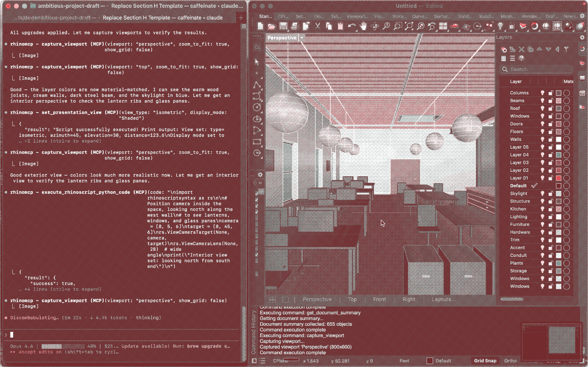
Task: Open the status bar Default layer selector
Action: pos(439,361)
